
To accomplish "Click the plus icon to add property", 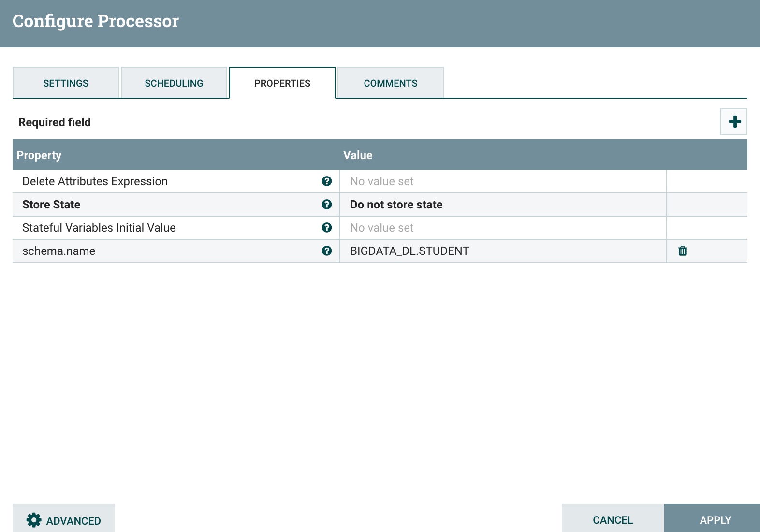I will click(734, 122).
